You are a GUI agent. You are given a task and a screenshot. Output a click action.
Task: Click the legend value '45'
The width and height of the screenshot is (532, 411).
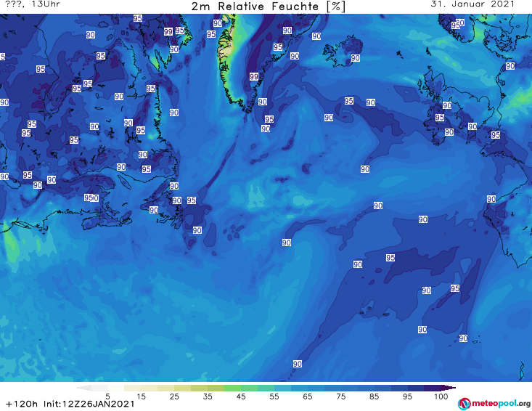click(x=240, y=396)
